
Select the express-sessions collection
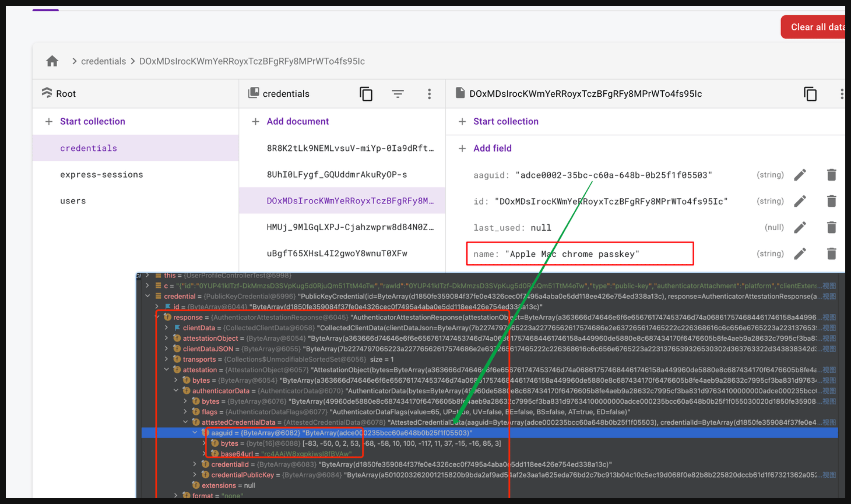135,174
